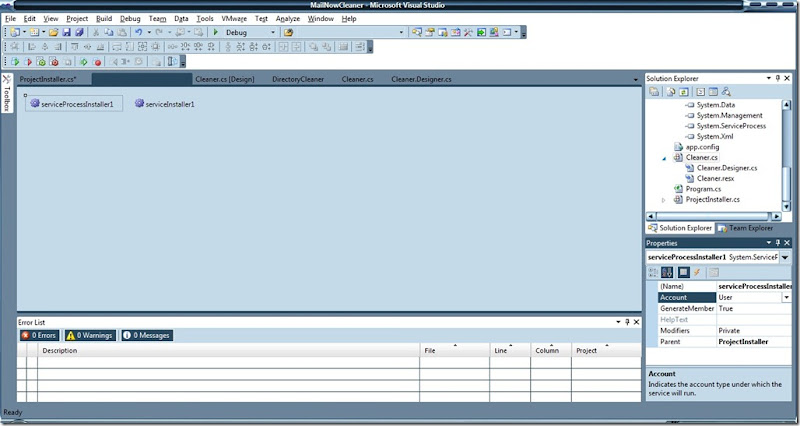
Task: Click the Alphabetical sort icon in Properties
Action: pos(667,272)
